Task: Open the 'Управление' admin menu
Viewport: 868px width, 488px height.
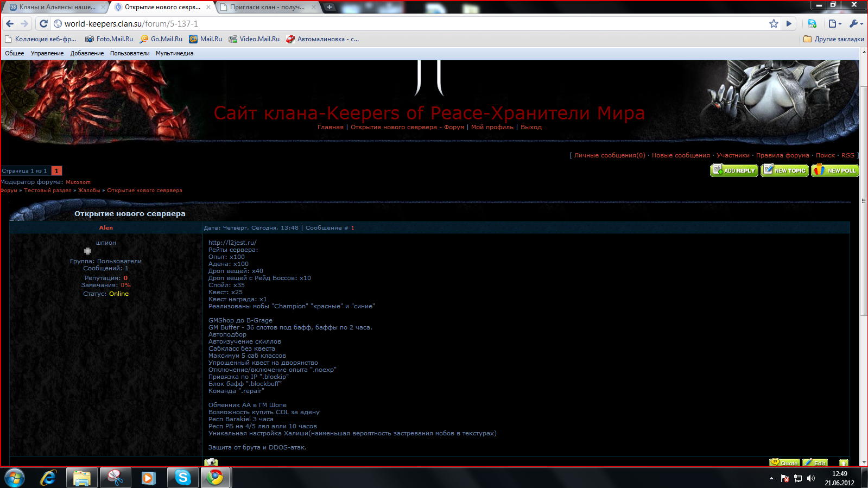Action: 47,53
